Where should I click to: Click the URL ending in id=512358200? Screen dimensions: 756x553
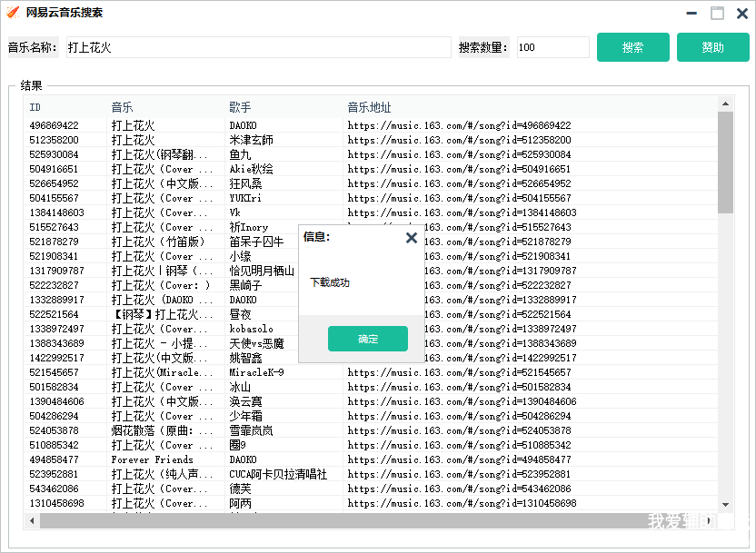tap(460, 140)
